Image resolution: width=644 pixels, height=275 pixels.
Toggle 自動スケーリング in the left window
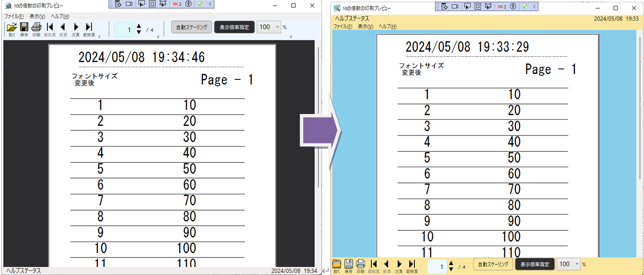tap(191, 27)
